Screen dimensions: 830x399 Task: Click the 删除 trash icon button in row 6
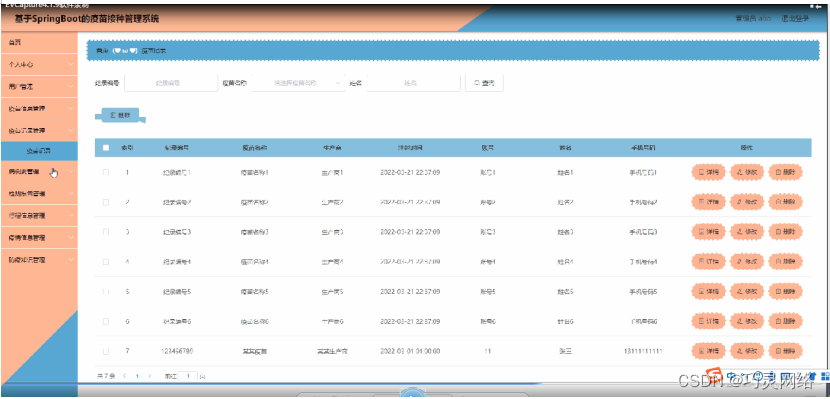(x=786, y=321)
